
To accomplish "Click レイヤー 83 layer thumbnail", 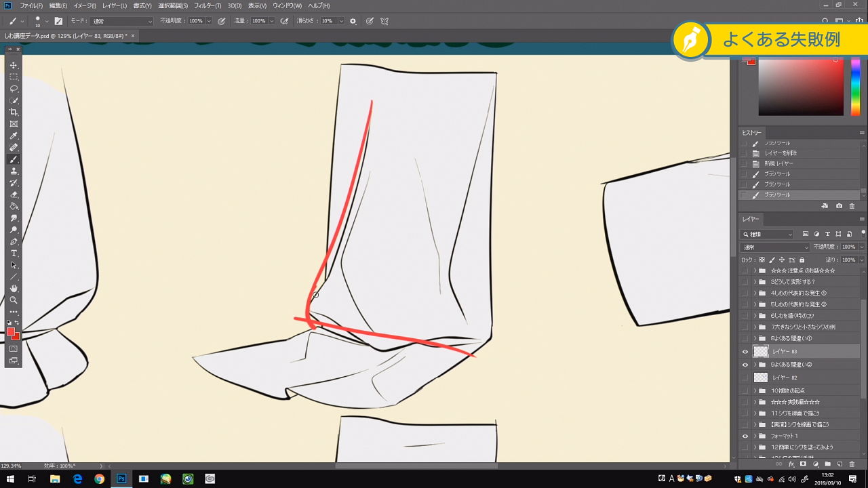I will point(761,352).
